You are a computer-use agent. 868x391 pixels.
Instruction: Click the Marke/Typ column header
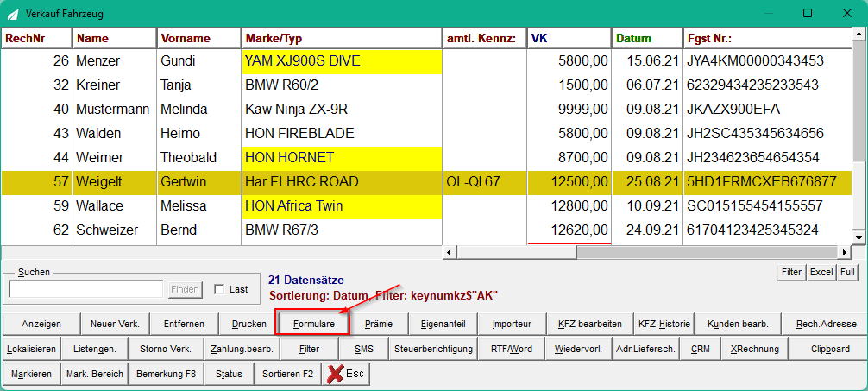click(342, 38)
